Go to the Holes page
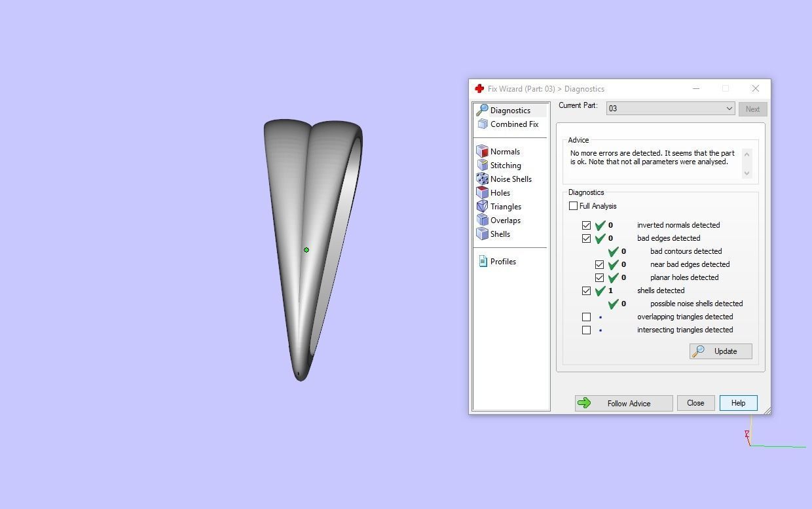Image resolution: width=812 pixels, height=509 pixels. tap(500, 193)
